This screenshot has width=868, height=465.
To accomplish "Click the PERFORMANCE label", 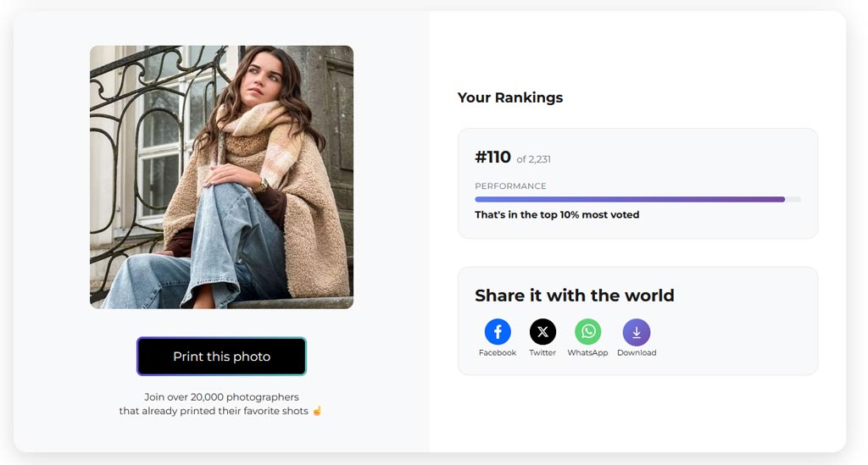I will 510,186.
